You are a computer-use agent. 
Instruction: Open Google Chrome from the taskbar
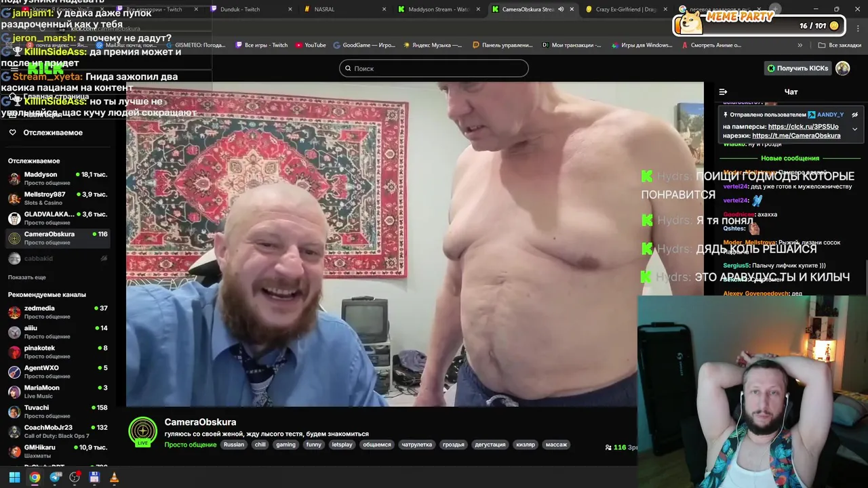point(35,477)
